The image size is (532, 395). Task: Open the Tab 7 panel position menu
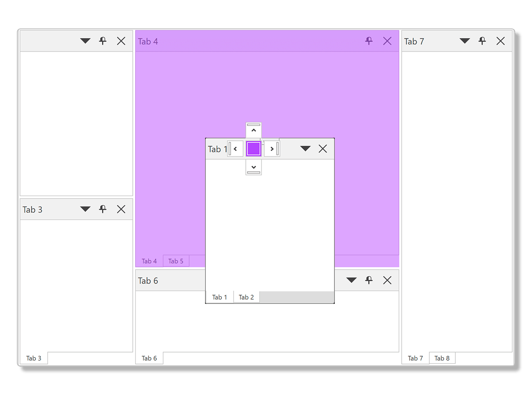coord(464,41)
